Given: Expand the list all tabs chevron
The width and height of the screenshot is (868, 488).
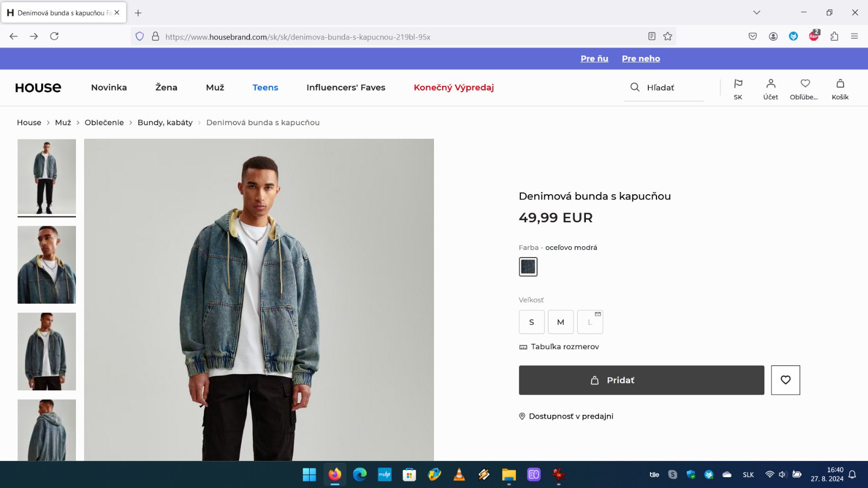Looking at the screenshot, I should pos(756,12).
